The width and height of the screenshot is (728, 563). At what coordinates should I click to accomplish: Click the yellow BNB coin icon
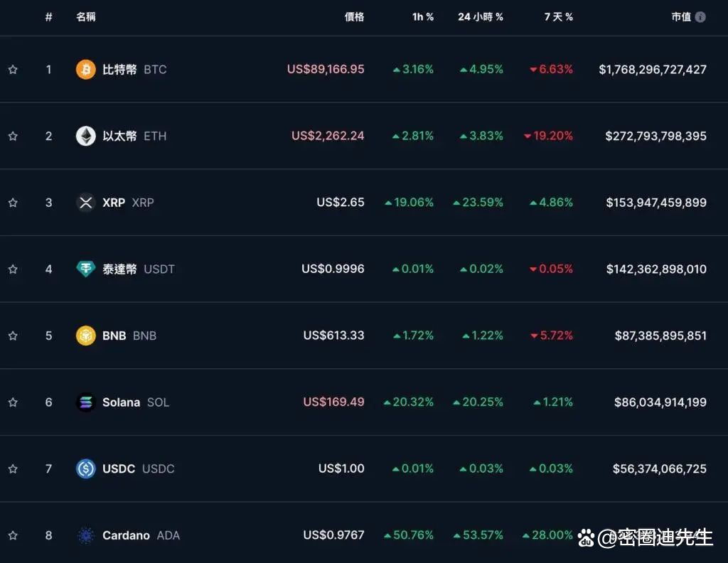click(x=85, y=336)
